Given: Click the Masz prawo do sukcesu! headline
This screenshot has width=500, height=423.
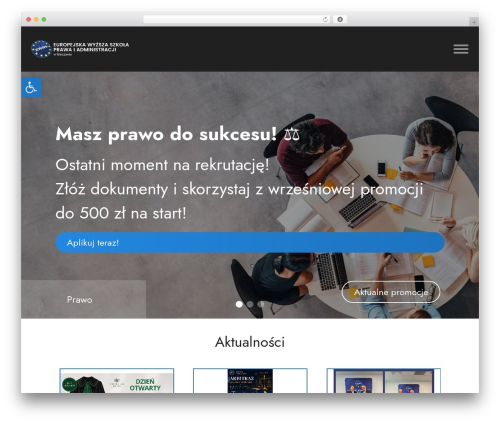Looking at the screenshot, I should point(177,134).
